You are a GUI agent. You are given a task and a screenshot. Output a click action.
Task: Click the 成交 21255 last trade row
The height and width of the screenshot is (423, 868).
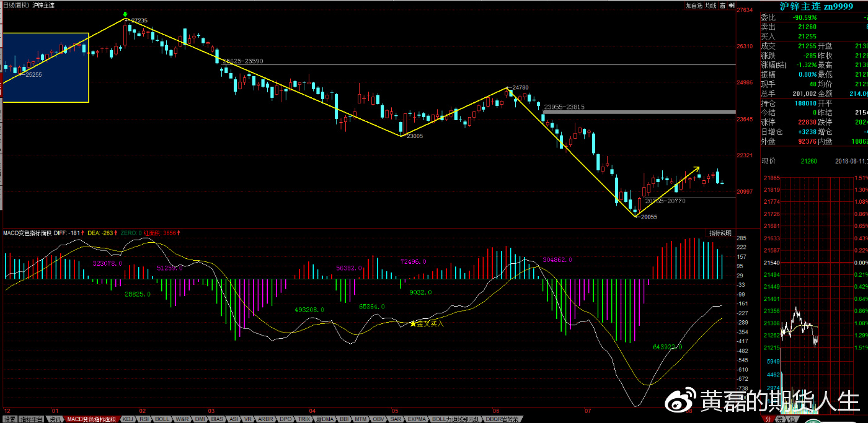789,46
